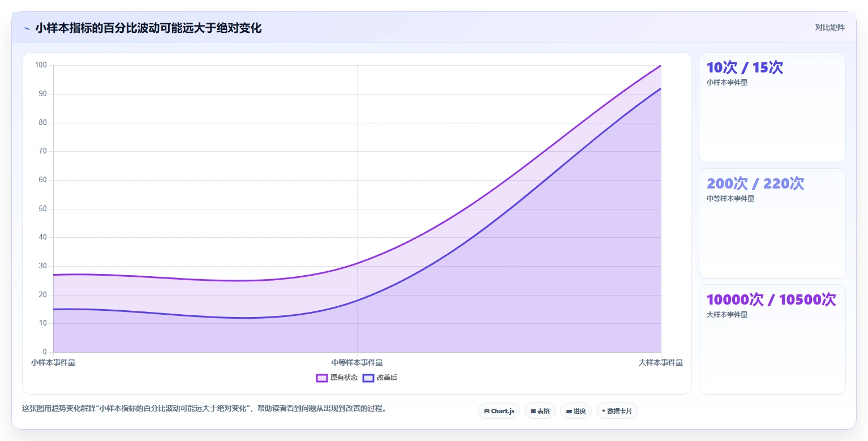Click the 中等样本事件量 caption in second card

click(731, 198)
